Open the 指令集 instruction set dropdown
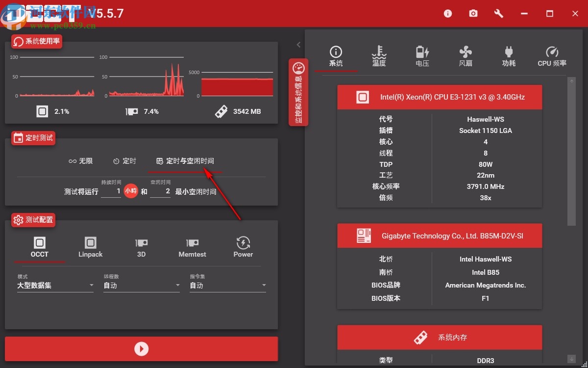 point(227,285)
